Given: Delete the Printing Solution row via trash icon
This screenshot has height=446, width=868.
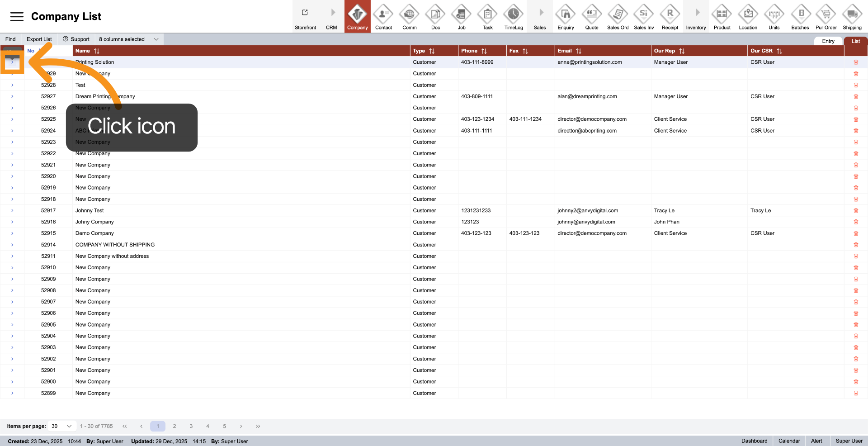Looking at the screenshot, I should pos(856,62).
